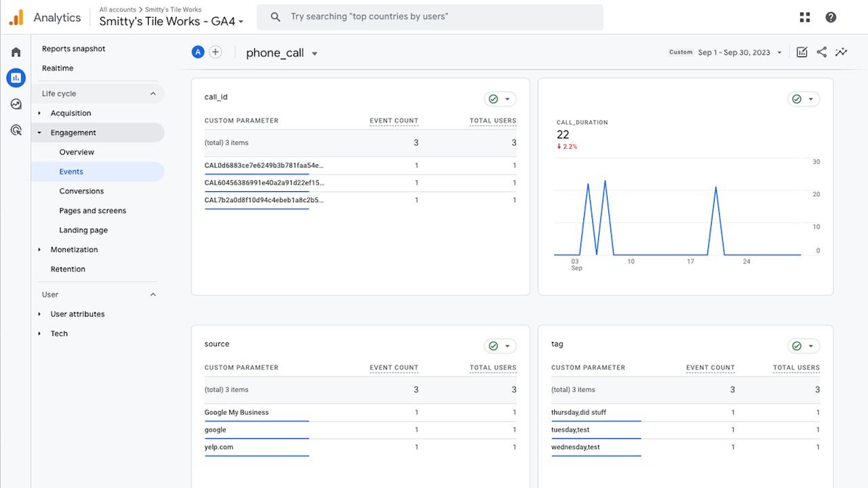Share this report using the share icon

(x=821, y=52)
